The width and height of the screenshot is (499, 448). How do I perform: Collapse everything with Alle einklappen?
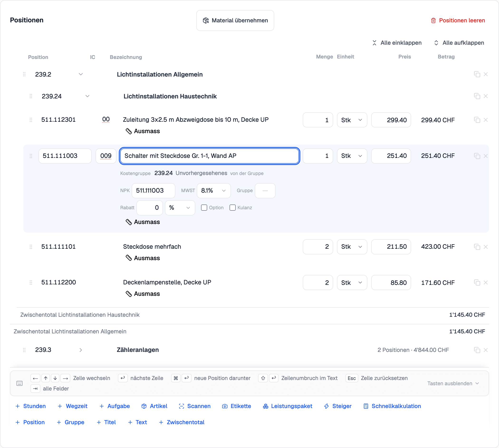397,43
